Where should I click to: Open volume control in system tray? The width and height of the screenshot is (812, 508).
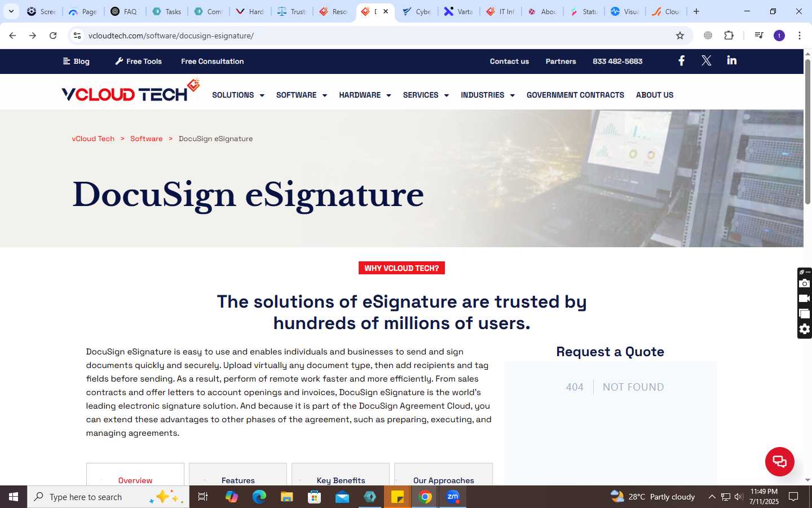739,497
